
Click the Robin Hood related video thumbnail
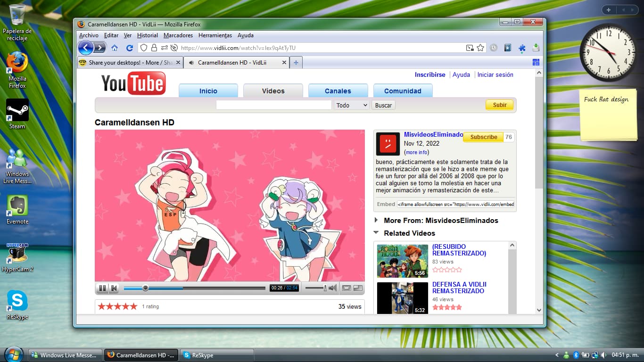pyautogui.click(x=402, y=261)
